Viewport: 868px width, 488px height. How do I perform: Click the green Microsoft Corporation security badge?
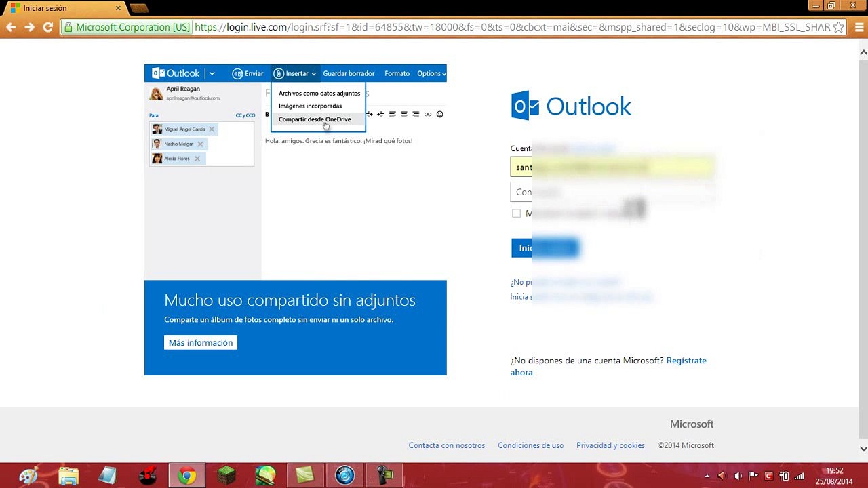pyautogui.click(x=127, y=27)
